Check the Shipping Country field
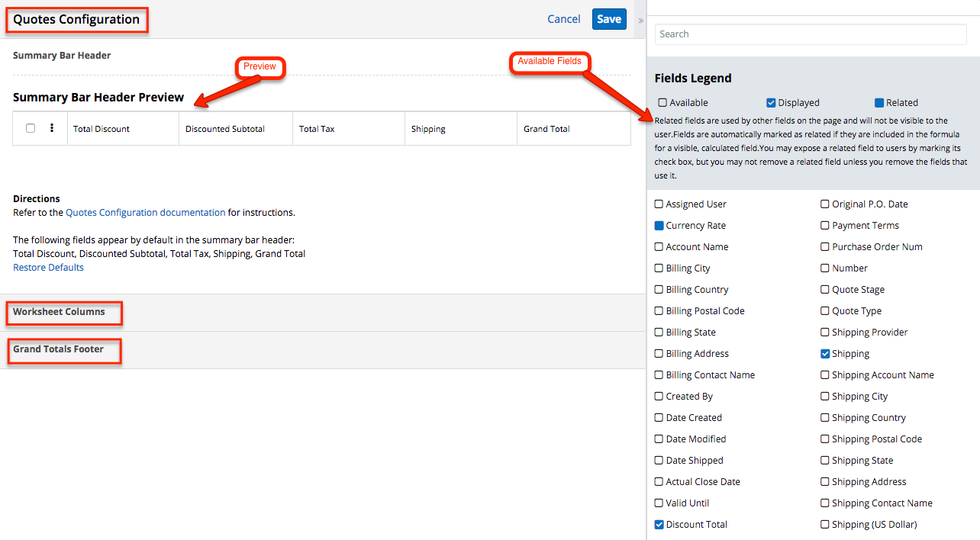980x540 pixels. point(825,418)
